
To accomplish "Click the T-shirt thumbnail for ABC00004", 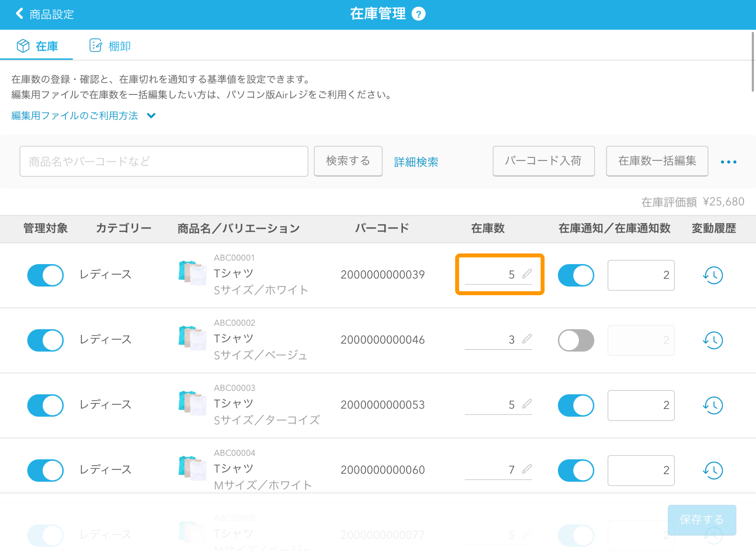I will tap(192, 468).
